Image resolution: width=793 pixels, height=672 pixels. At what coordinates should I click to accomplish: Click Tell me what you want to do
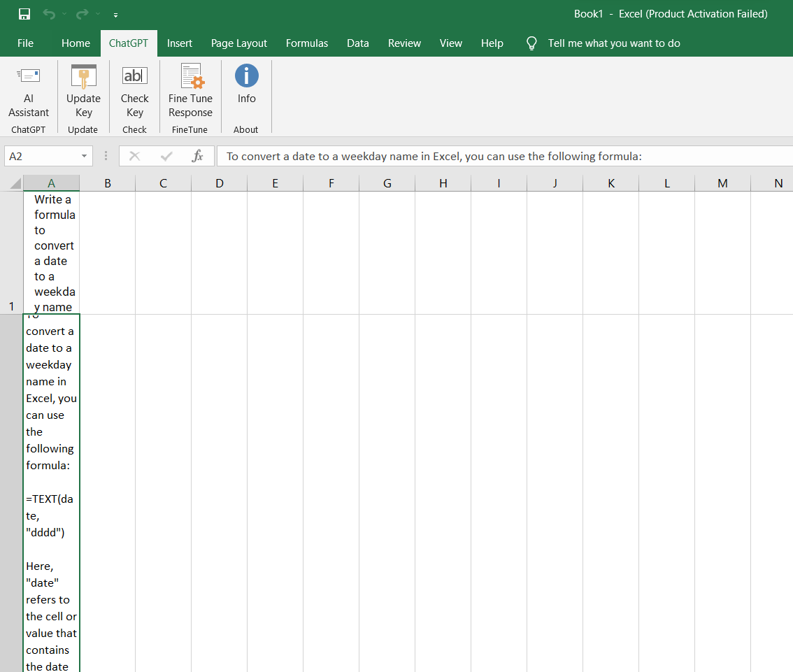tap(614, 43)
